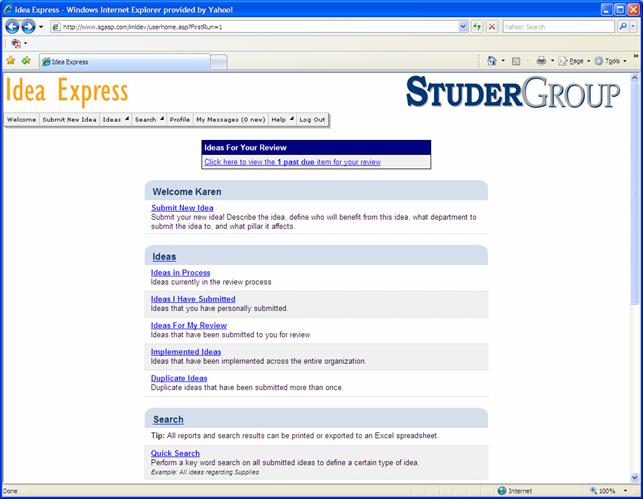This screenshot has width=643, height=499.
Task: Open a new blank tab button
Action: pos(219,62)
